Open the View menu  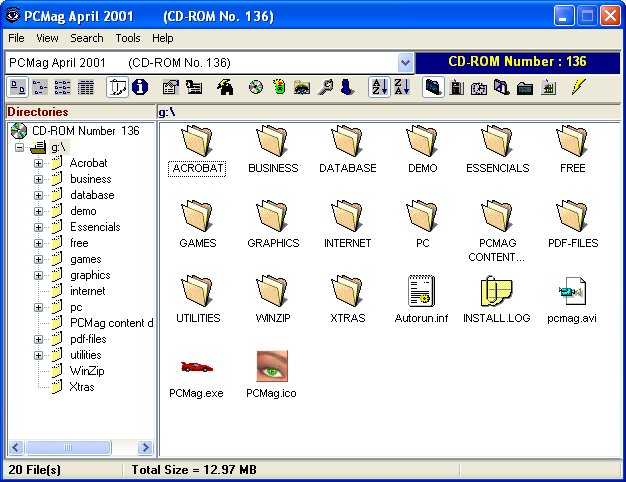click(47, 38)
